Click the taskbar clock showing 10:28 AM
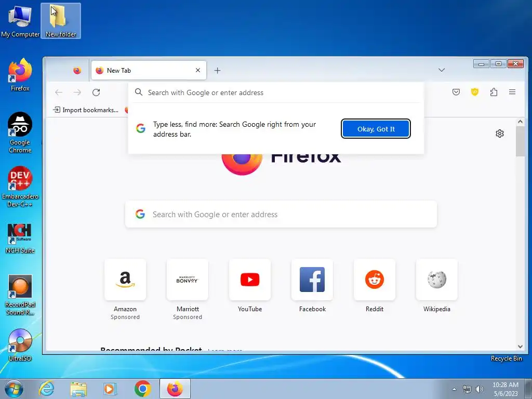The image size is (532, 399). (x=505, y=389)
